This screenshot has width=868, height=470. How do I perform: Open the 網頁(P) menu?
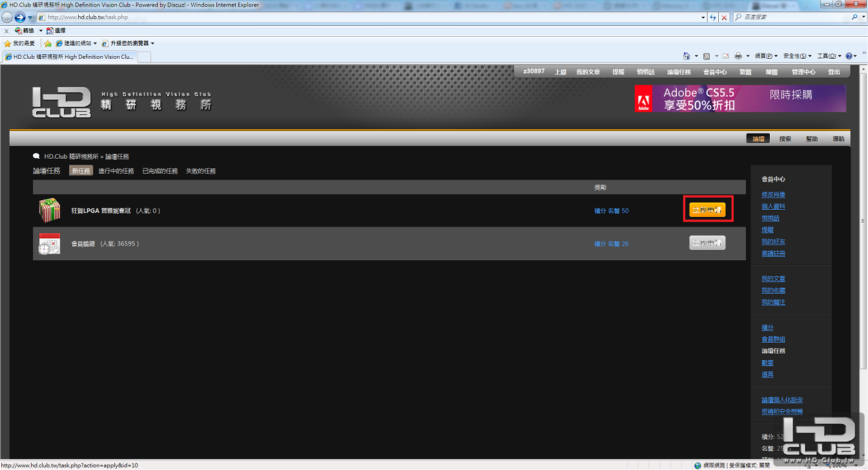(x=767, y=56)
